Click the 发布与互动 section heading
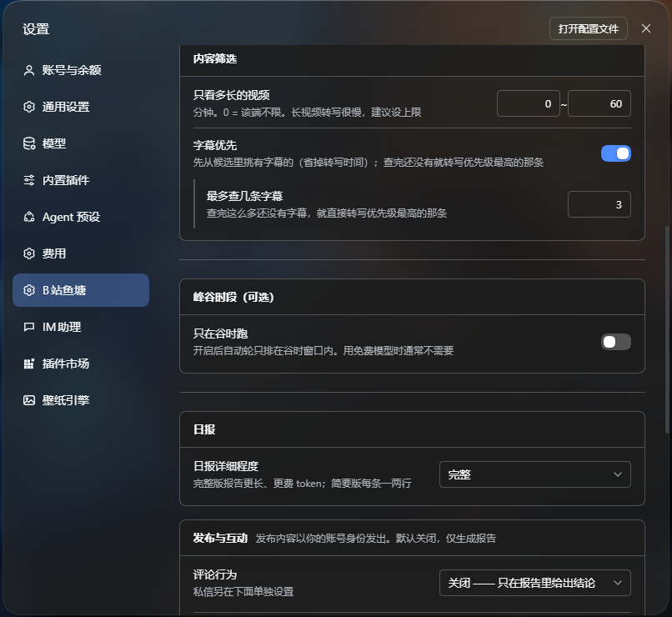This screenshot has height=617, width=672. pos(220,538)
